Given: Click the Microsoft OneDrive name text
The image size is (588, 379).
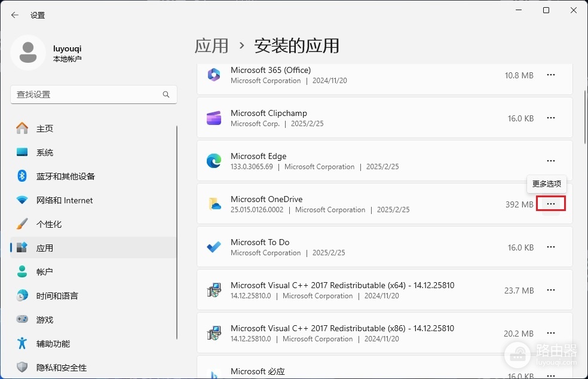Looking at the screenshot, I should tap(267, 199).
